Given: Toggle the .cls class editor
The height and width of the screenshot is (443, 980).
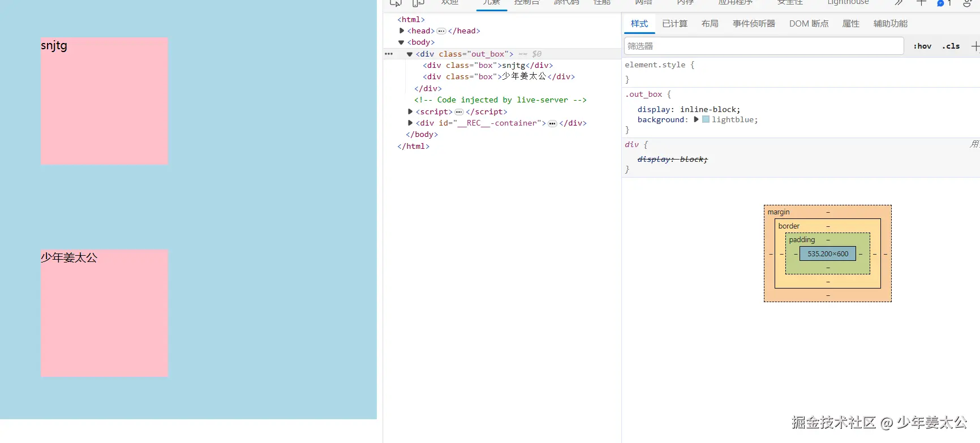Looking at the screenshot, I should pos(951,46).
